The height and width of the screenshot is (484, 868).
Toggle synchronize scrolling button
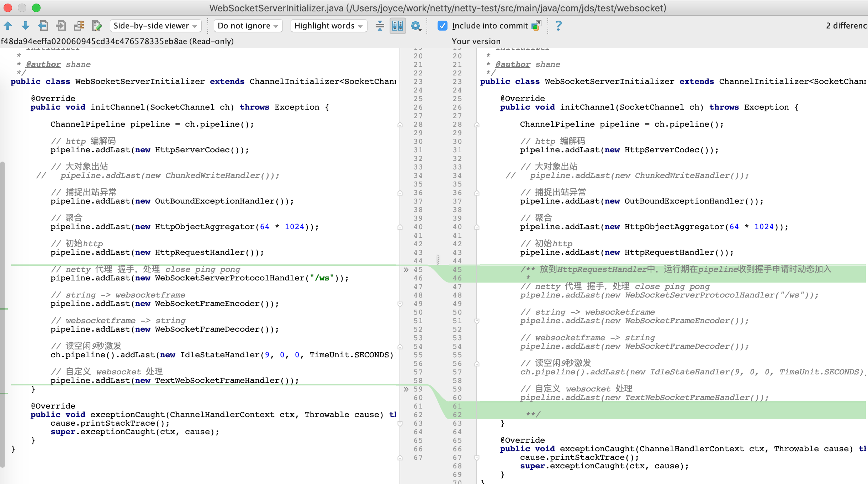pos(397,26)
